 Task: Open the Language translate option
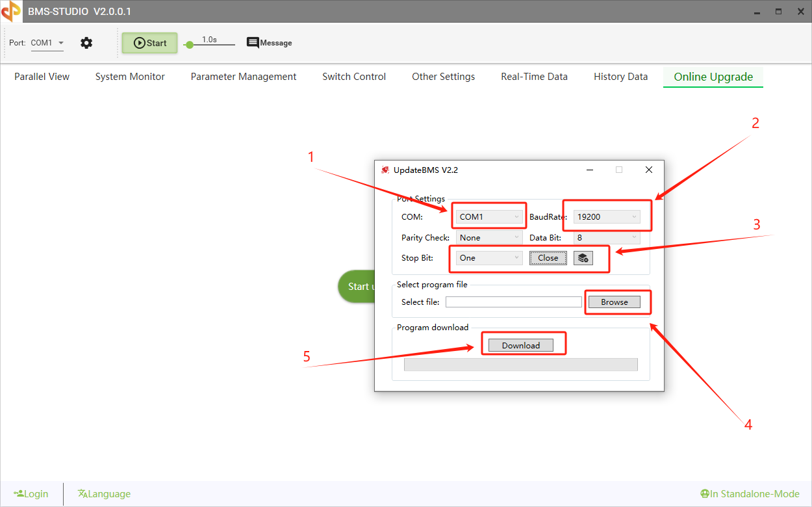(82, 494)
